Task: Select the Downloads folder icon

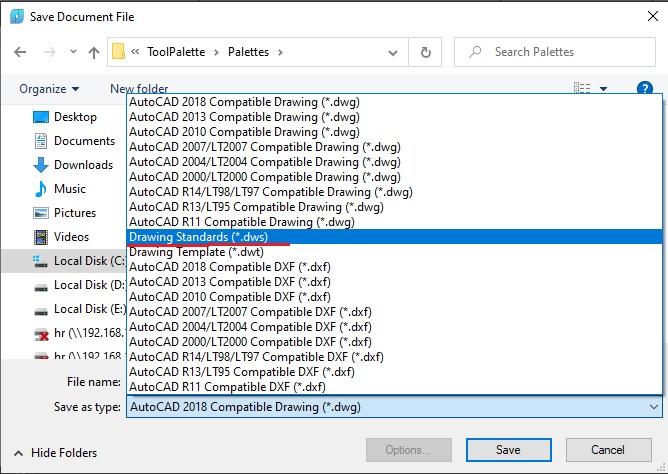Action: click(41, 165)
